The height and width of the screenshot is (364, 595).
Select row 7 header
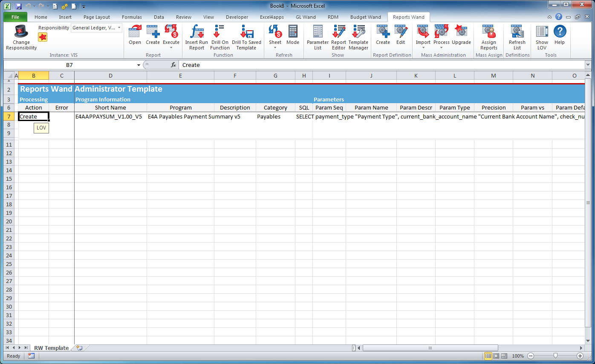(9, 116)
